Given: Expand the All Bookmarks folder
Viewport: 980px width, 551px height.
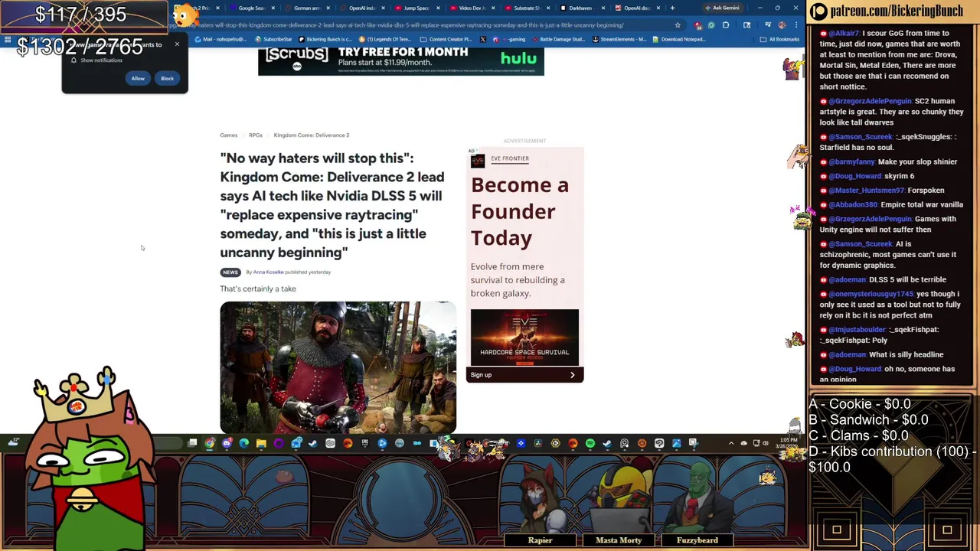Looking at the screenshot, I should [780, 39].
